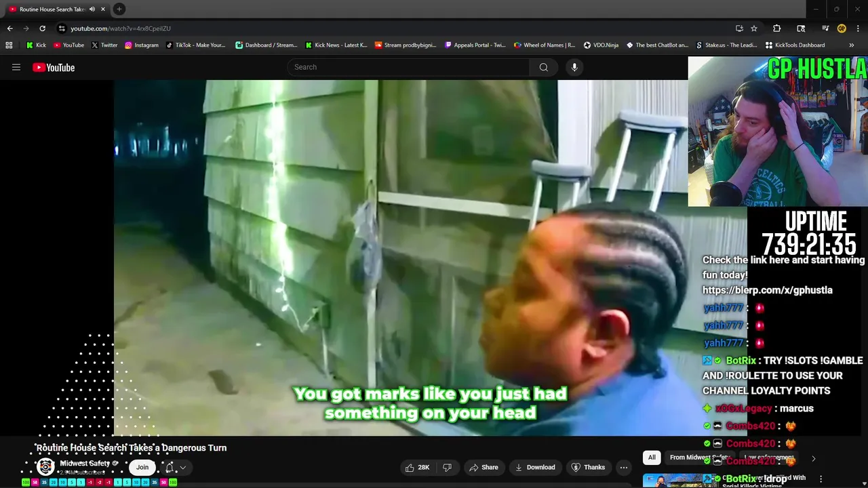
Task: Click the YouTube address bar URL
Action: [x=121, y=28]
